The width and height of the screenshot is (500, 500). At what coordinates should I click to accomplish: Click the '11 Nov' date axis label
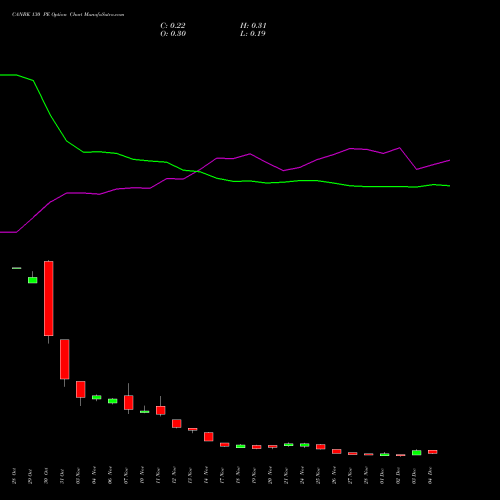158,476
